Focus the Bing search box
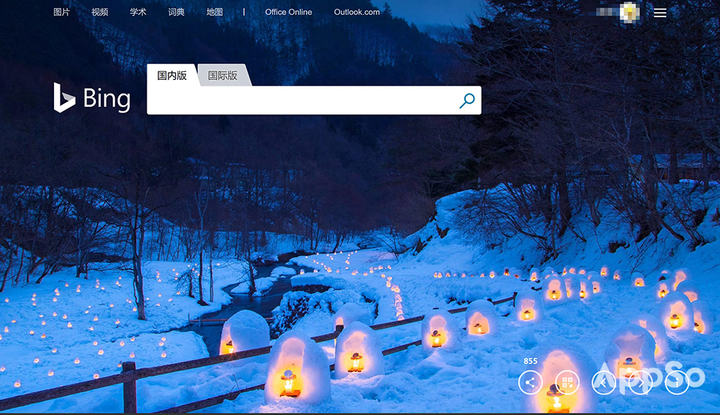 point(303,100)
